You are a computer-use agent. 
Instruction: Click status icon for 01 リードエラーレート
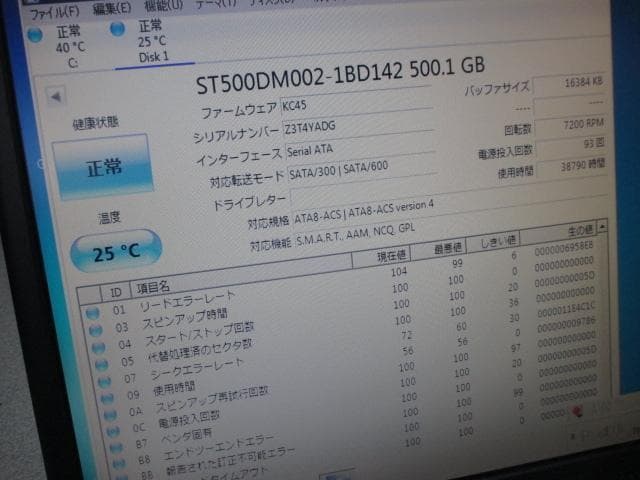pyautogui.click(x=93, y=313)
